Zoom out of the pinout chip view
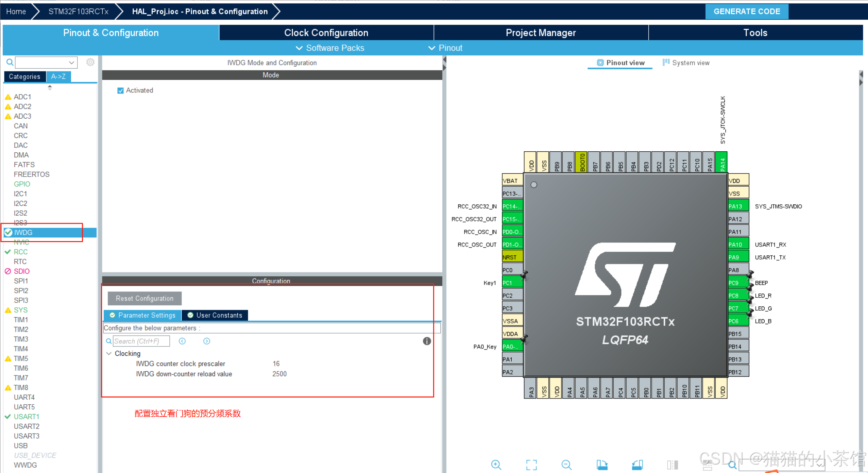The image size is (868, 473). click(567, 464)
